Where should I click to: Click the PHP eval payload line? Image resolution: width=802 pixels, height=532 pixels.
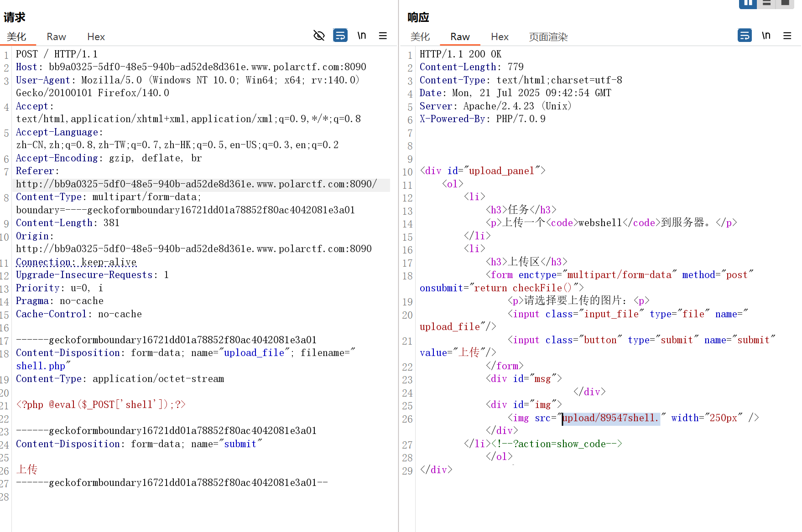coord(101,405)
